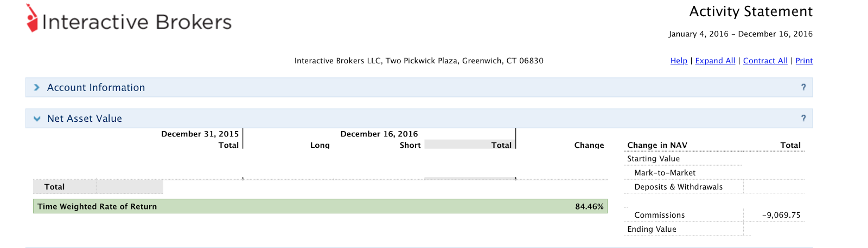The height and width of the screenshot is (248, 868).
Task: Expand the Account Information chevron arrow
Action: [x=37, y=87]
